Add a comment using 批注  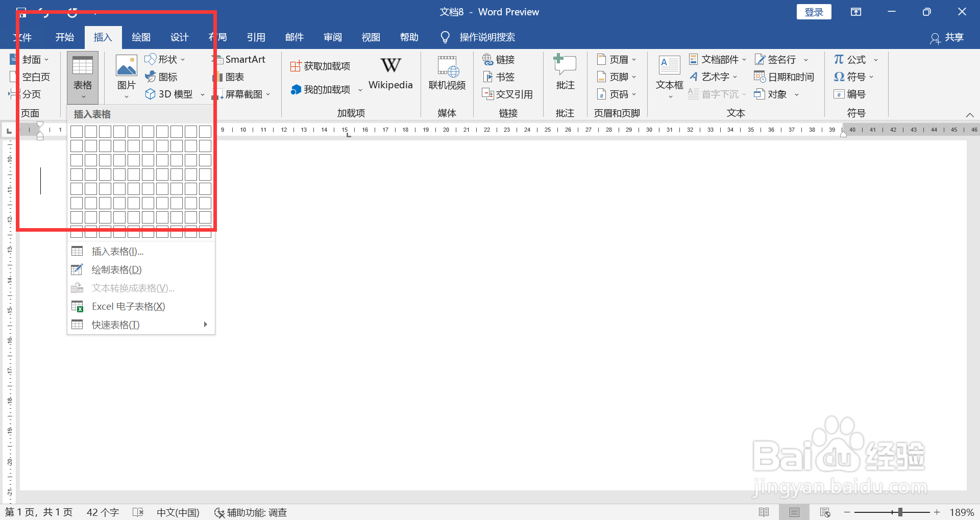point(565,72)
